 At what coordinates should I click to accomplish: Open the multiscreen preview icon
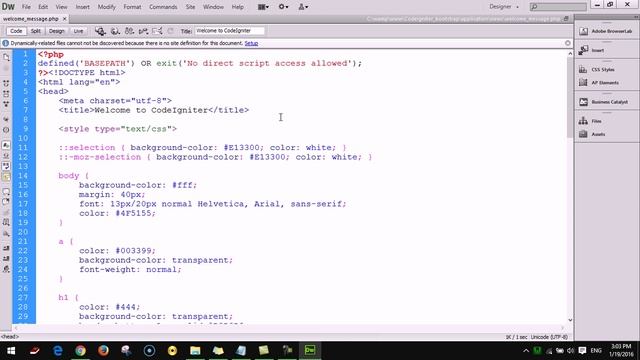[100, 31]
